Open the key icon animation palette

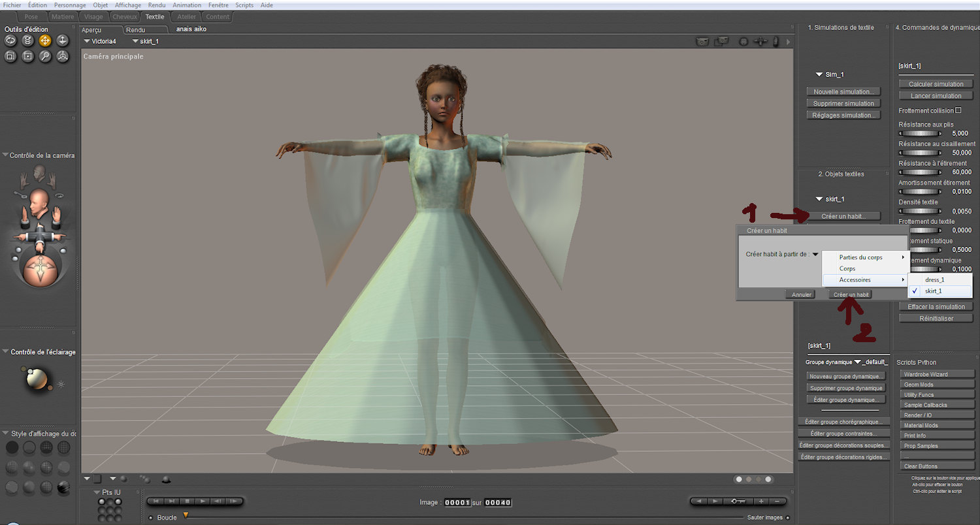click(x=738, y=501)
